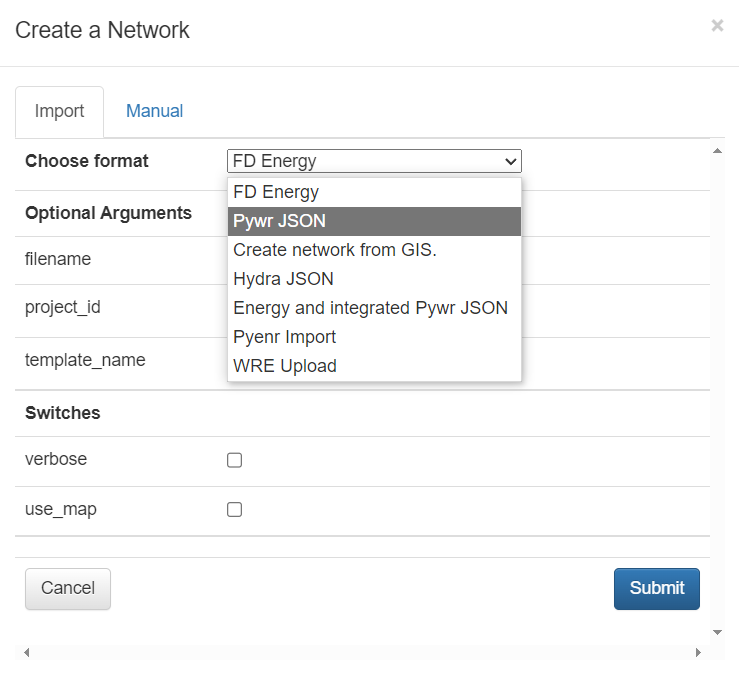Click the dropdown chevron arrow
Image resolution: width=739 pixels, height=676 pixels.
click(x=511, y=161)
